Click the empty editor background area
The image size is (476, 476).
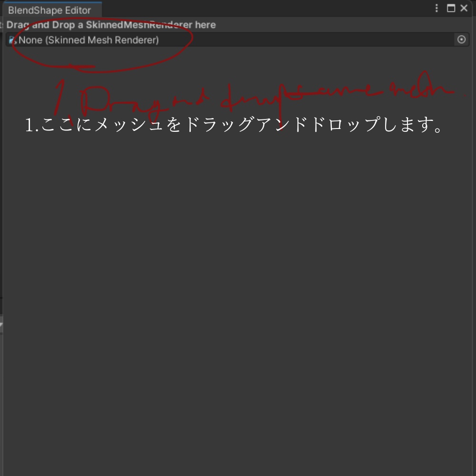tap(238, 286)
